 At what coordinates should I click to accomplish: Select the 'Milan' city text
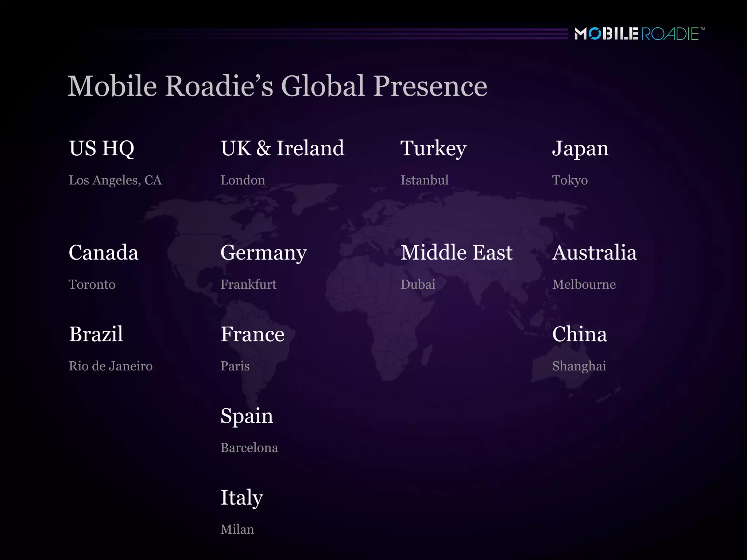click(x=237, y=529)
